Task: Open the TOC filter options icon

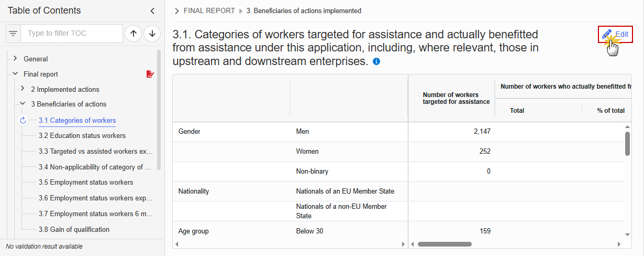Action: tap(13, 34)
